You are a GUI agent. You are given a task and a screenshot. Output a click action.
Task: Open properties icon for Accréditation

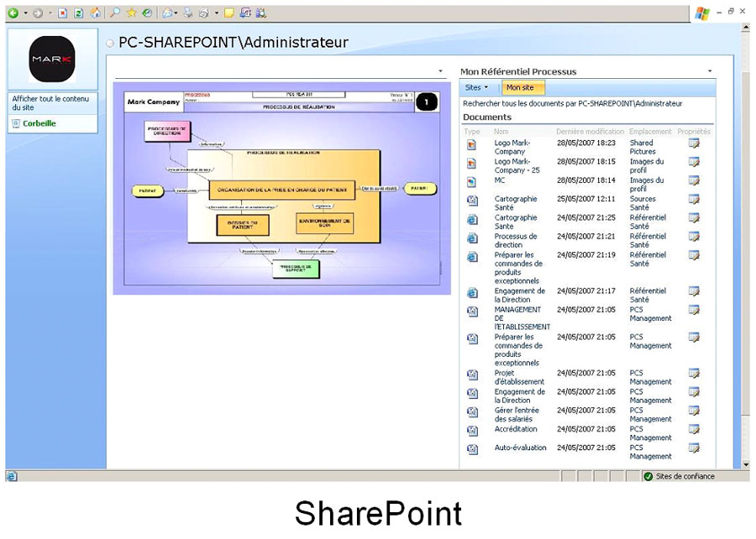694,430
